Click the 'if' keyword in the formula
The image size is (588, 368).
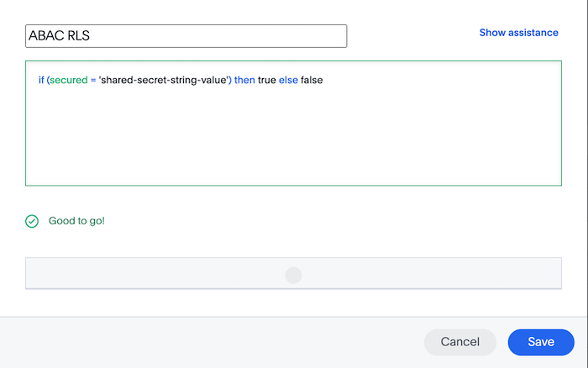[x=40, y=80]
